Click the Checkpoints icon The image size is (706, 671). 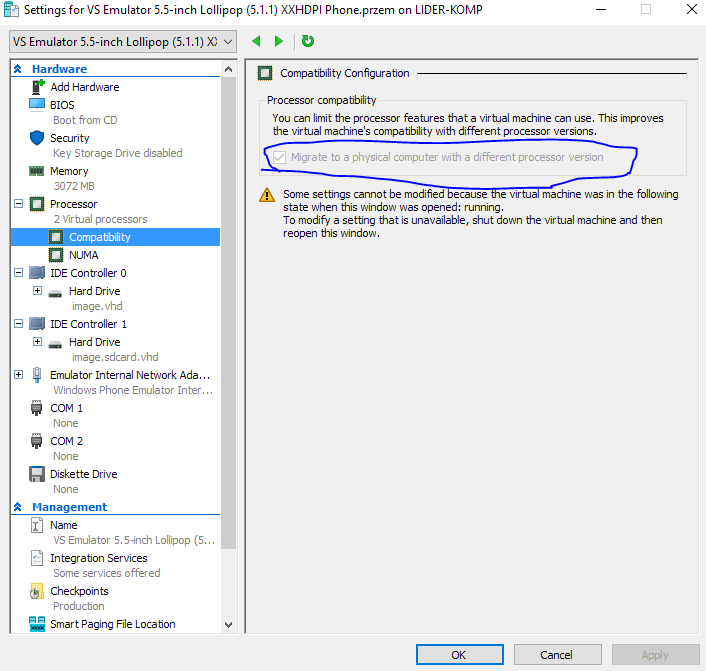pos(36,591)
